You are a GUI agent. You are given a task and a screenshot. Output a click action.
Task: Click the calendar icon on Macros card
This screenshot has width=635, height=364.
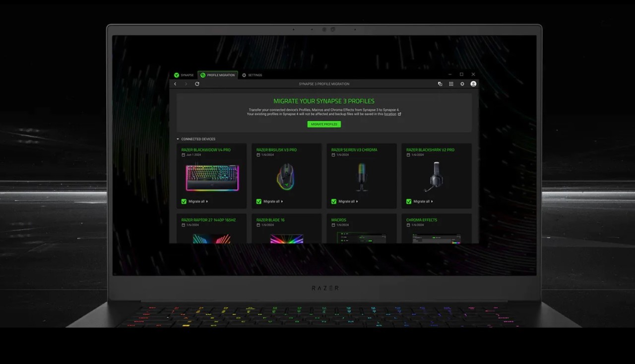click(333, 225)
